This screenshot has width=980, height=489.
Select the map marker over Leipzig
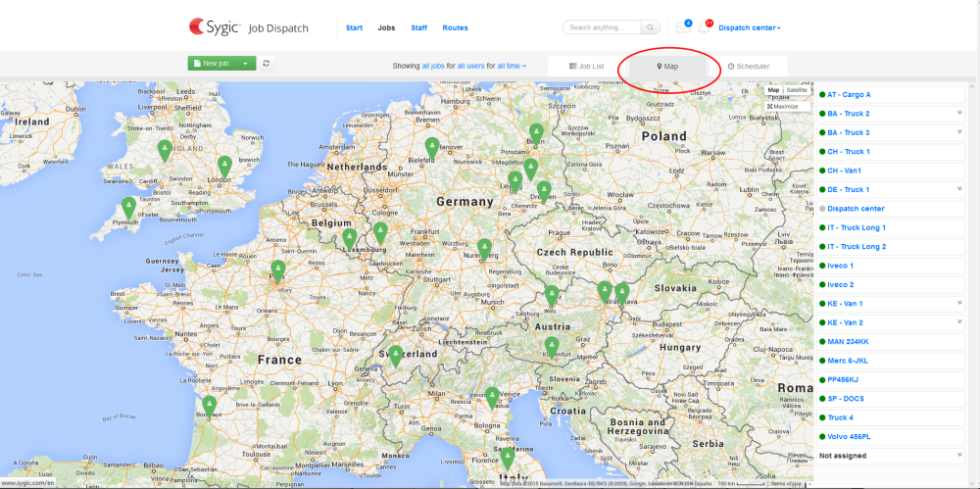pos(515,182)
